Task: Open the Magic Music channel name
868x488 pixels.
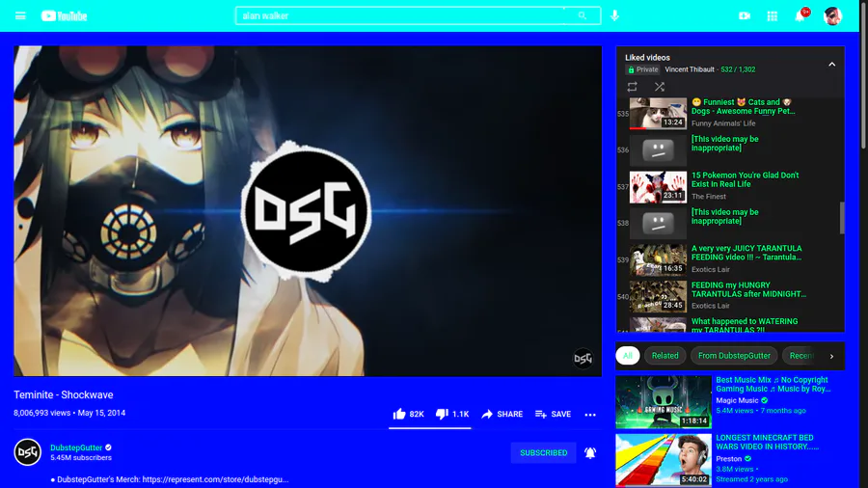Action: pos(737,400)
